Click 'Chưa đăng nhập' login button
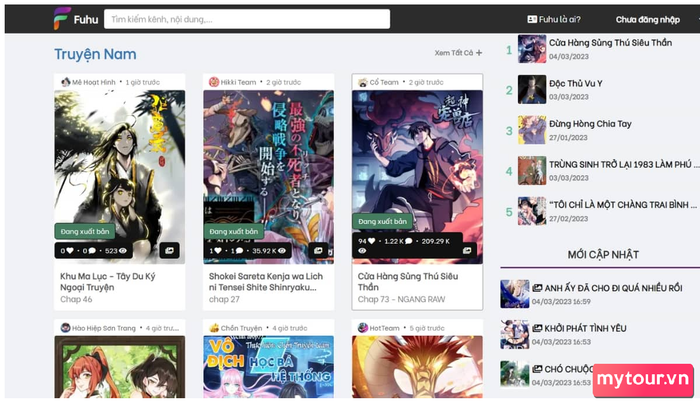The height and width of the screenshot is (405, 700). [x=648, y=19]
